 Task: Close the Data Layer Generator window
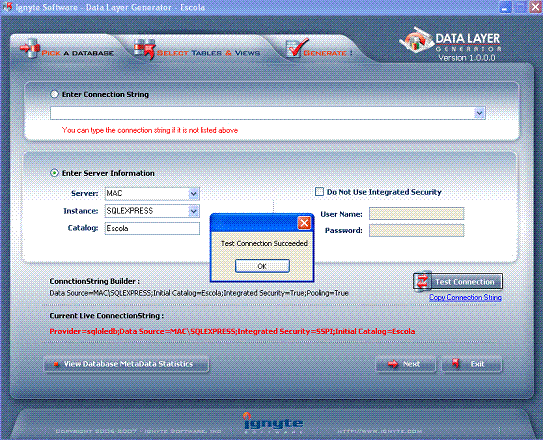(x=535, y=7)
